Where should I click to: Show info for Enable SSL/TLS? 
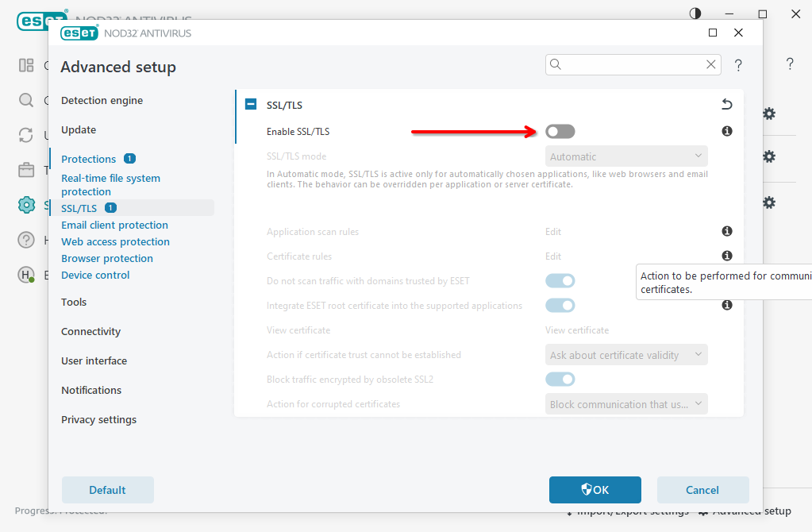(727, 131)
